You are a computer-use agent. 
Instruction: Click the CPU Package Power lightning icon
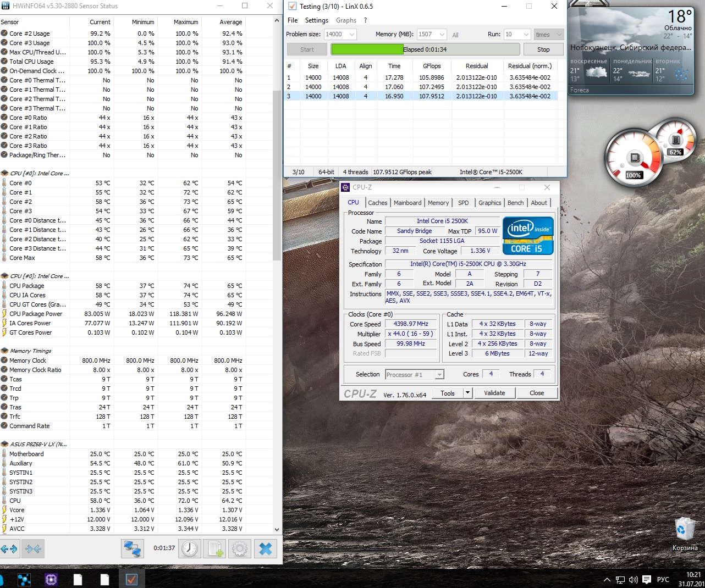pyautogui.click(x=4, y=314)
